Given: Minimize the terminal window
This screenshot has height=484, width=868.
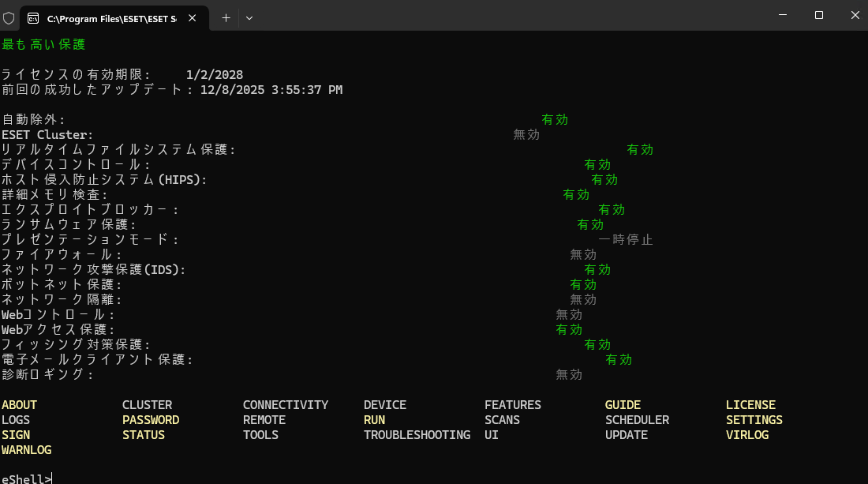Looking at the screenshot, I should pyautogui.click(x=783, y=15).
